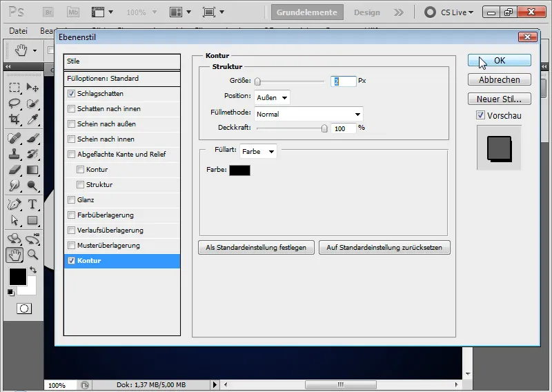Viewport: 552px width, 392px height.
Task: Check the Struktur sub-option under Relief
Action: click(80, 184)
